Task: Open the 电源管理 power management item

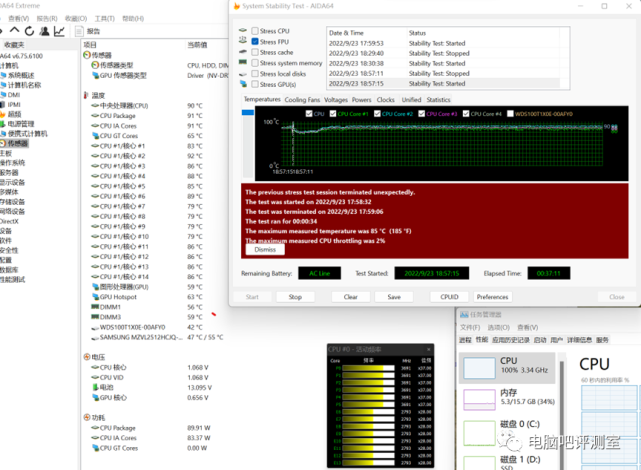Action: point(20,124)
